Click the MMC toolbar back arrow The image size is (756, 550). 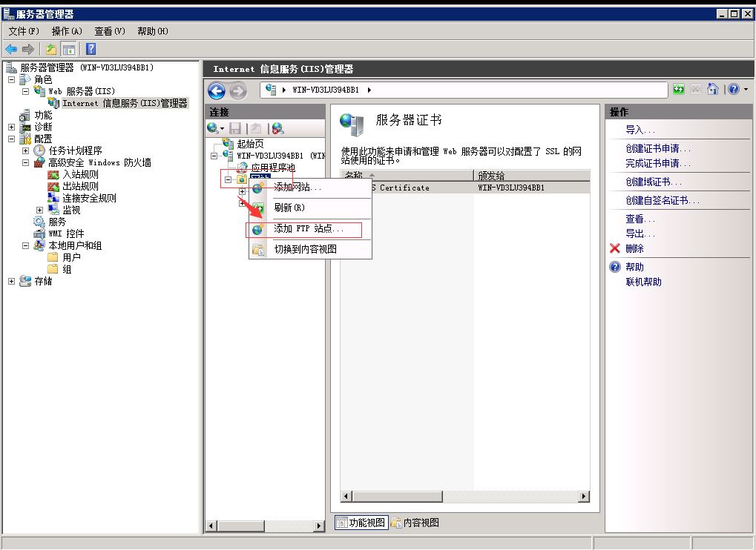[11, 49]
